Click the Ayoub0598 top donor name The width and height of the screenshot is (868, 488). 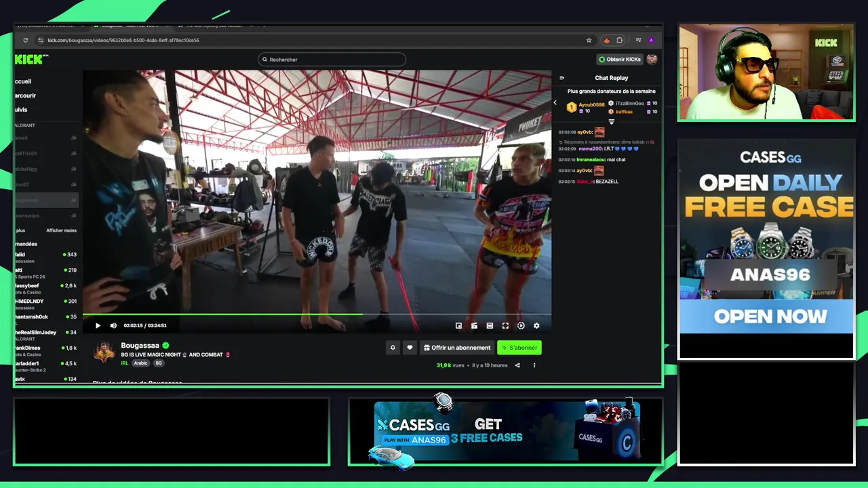pyautogui.click(x=591, y=105)
